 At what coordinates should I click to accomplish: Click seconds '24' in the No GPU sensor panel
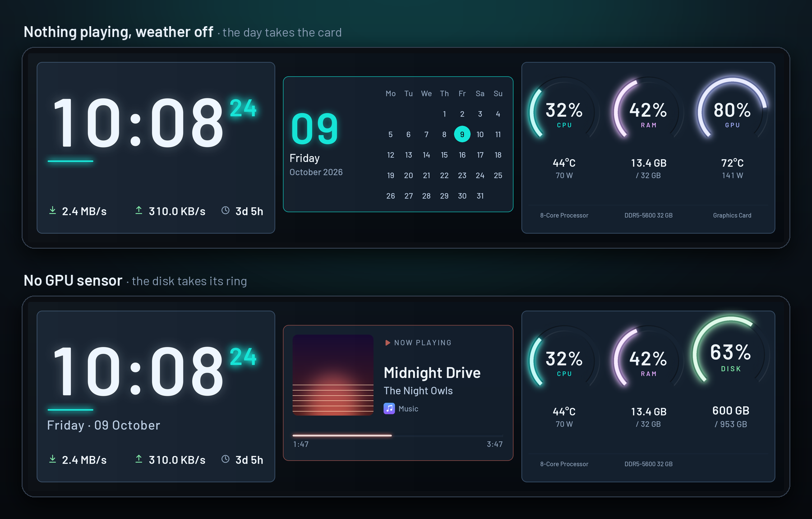click(243, 357)
